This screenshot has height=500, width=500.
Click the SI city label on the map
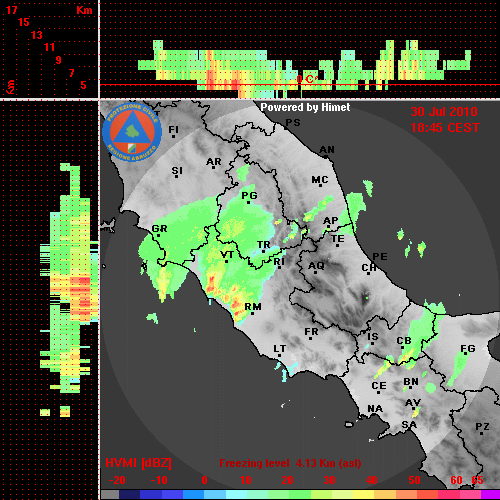click(177, 171)
